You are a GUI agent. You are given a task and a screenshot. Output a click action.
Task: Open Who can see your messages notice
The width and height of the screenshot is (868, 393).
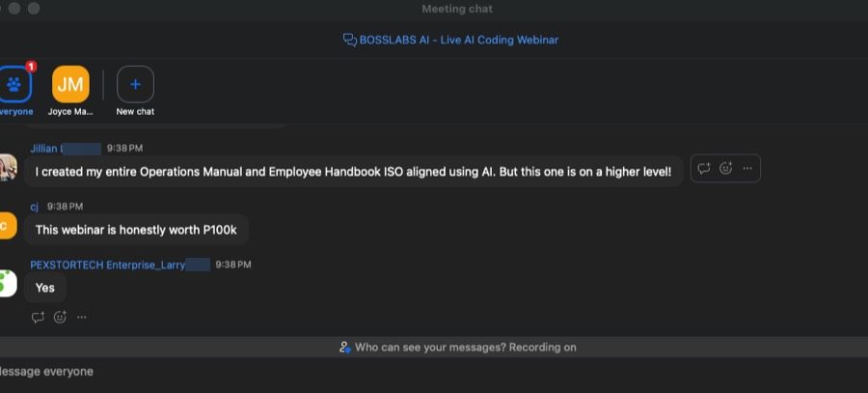[x=457, y=348]
